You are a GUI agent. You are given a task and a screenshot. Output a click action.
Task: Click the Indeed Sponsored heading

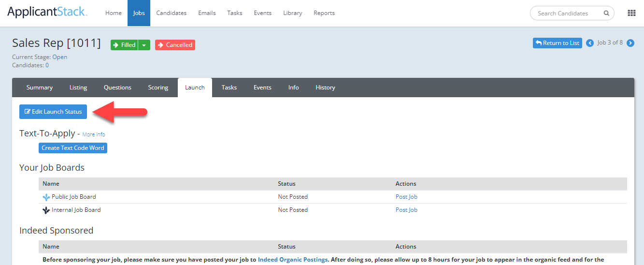[56, 231]
